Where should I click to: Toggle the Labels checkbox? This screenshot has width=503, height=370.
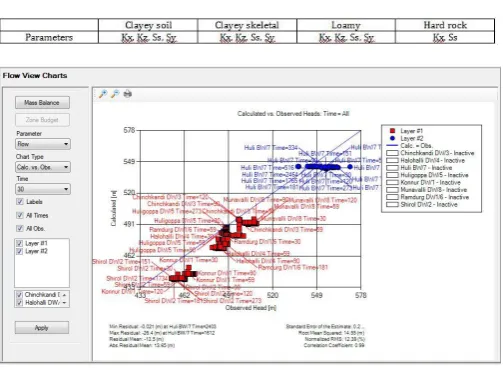(20, 202)
